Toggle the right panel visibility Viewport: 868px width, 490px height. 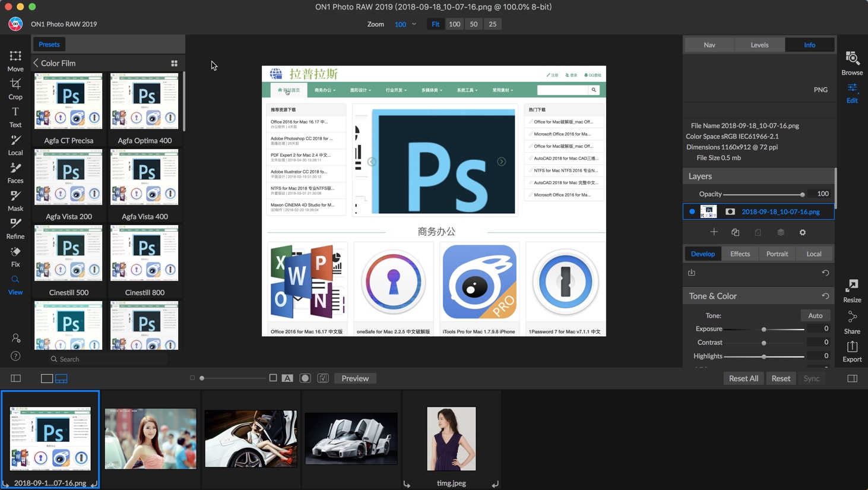pyautogui.click(x=853, y=378)
